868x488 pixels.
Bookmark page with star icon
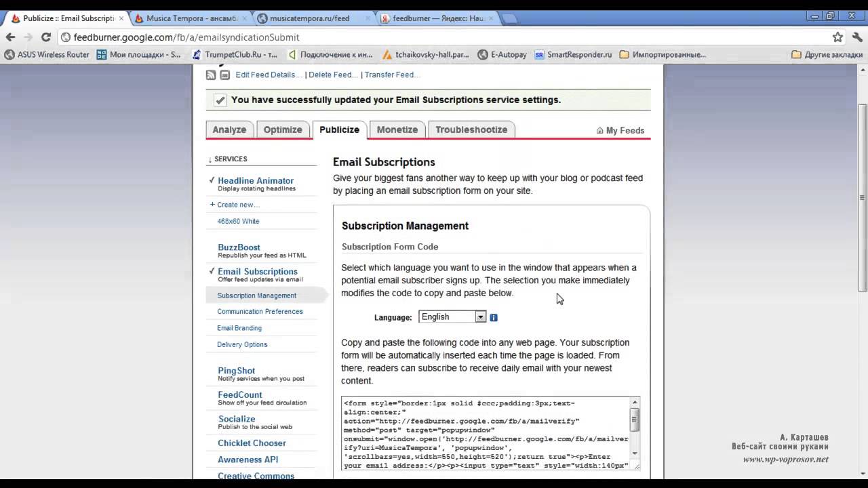[837, 37]
